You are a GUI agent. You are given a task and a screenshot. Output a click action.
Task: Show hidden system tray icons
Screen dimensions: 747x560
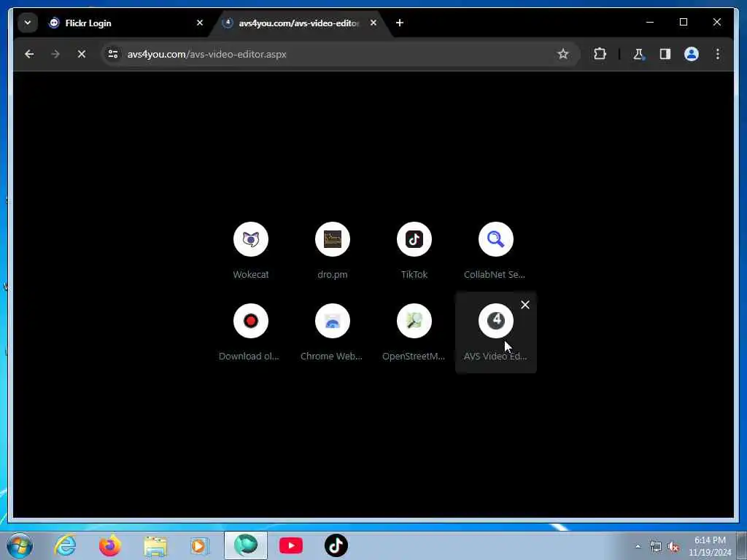coord(638,547)
